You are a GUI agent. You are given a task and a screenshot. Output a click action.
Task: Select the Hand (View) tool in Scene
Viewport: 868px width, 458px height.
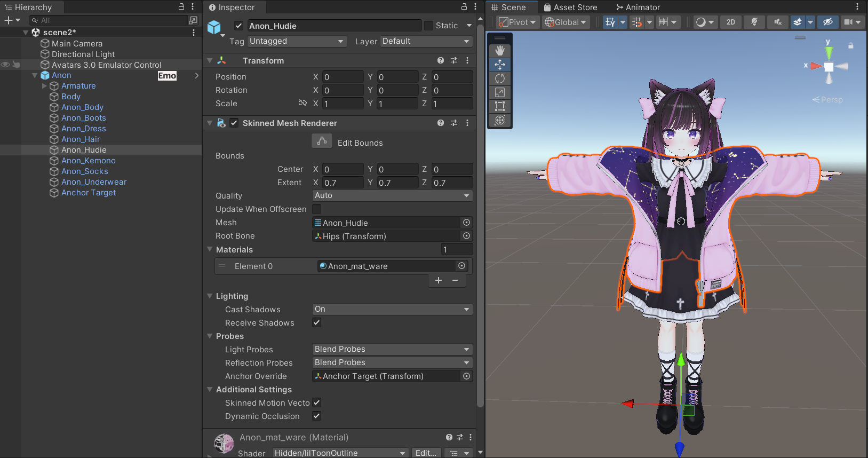(500, 51)
